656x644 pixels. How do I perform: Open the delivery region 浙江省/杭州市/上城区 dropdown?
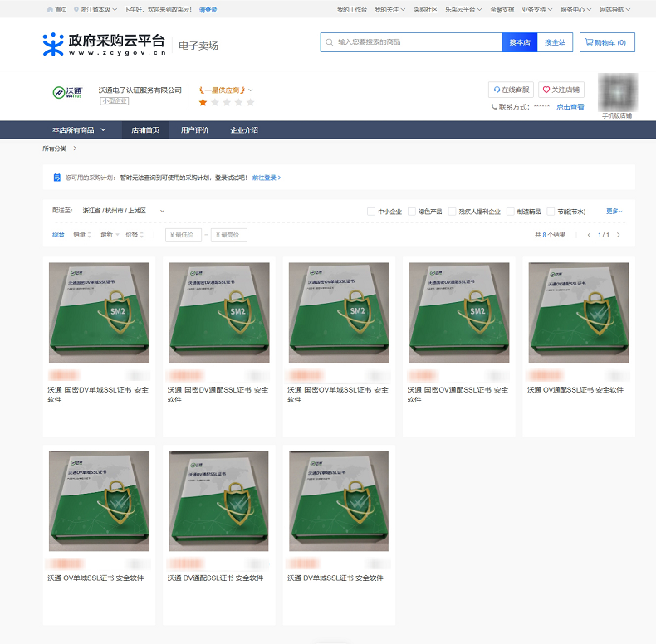(162, 212)
